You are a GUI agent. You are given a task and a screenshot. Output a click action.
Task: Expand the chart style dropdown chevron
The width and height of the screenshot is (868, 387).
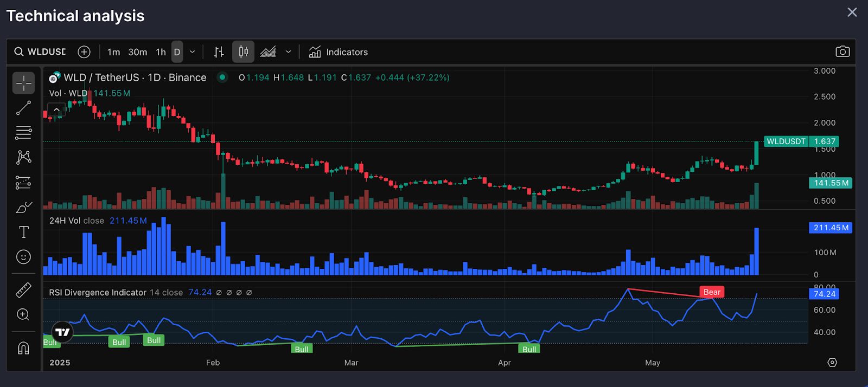click(288, 52)
